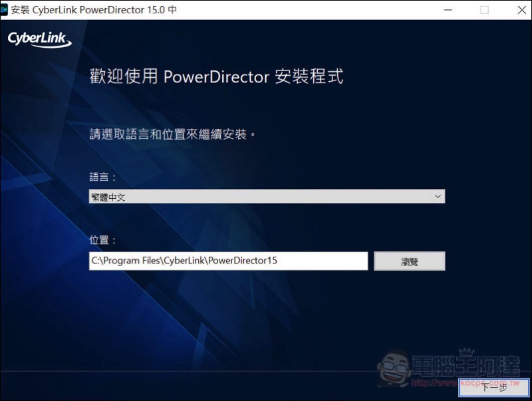Viewport: 532px width, 401px height.
Task: Open the 語言 language dropdown
Action: pyautogui.click(x=267, y=196)
